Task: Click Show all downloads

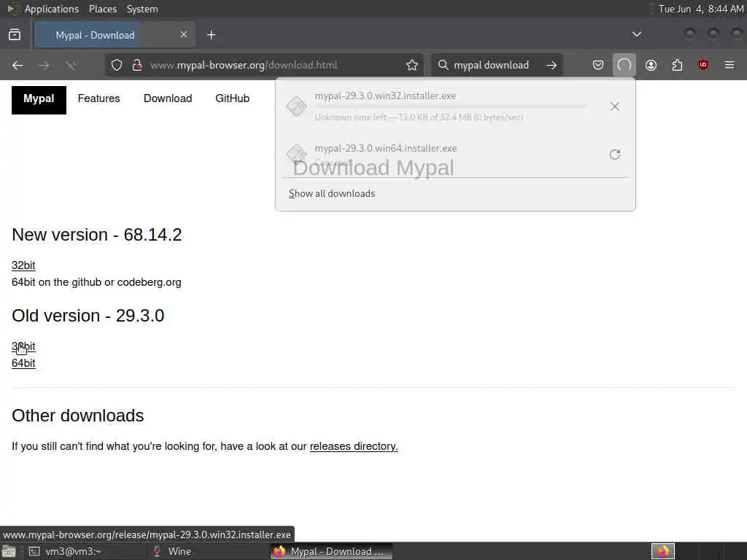Action: [332, 193]
